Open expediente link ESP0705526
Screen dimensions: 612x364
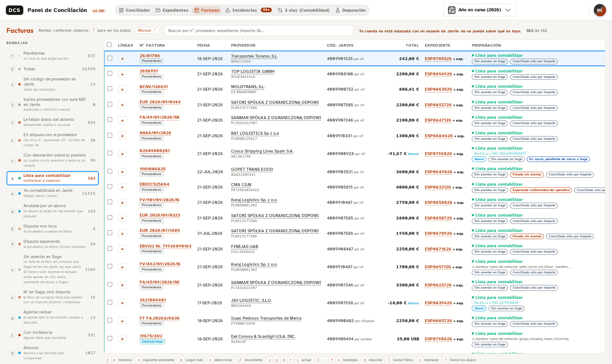pyautogui.click(x=438, y=59)
